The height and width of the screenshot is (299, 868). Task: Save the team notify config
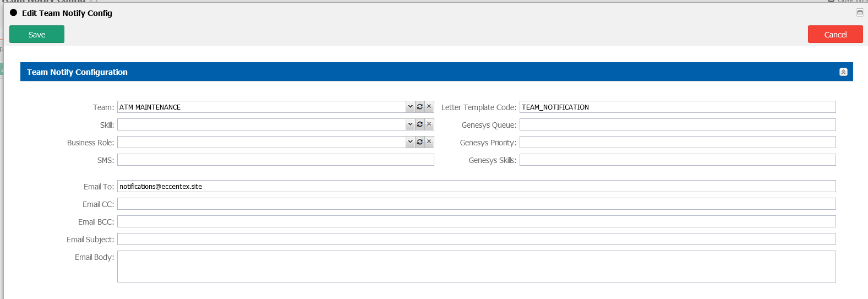37,34
